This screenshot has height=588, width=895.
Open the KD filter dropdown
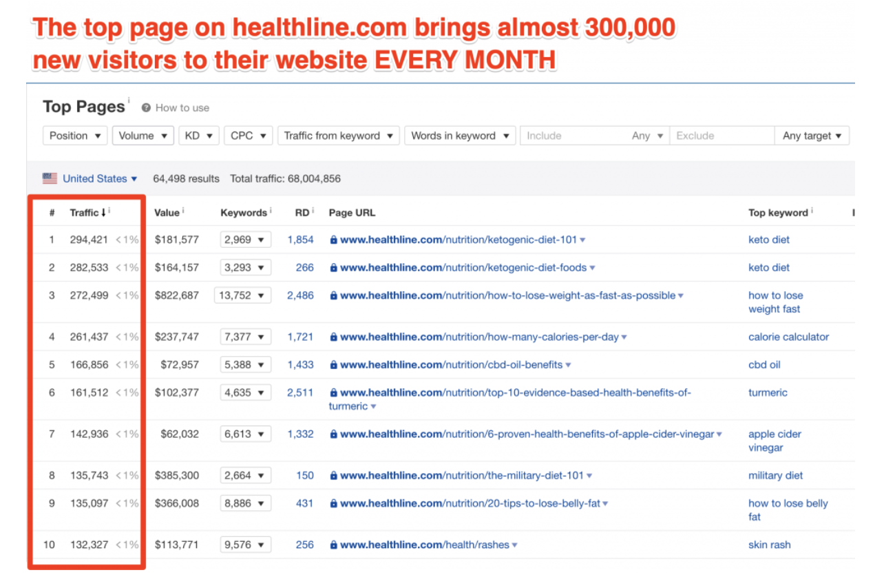click(199, 136)
